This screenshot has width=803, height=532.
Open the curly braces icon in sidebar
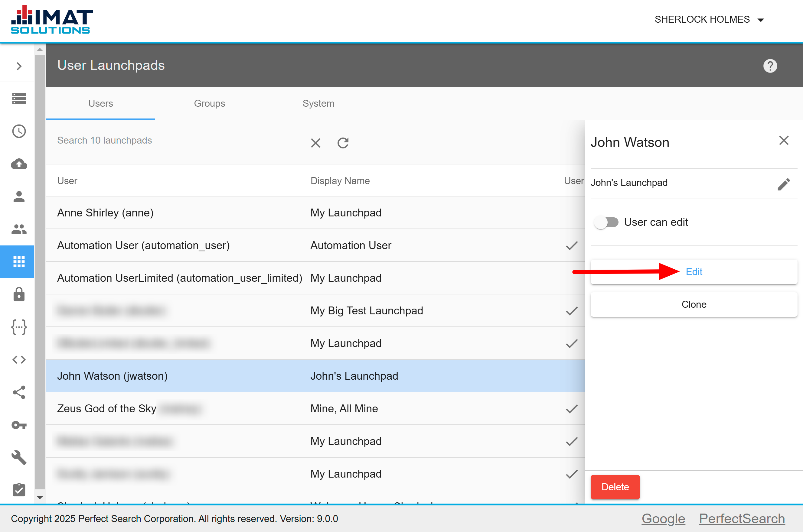pos(19,327)
